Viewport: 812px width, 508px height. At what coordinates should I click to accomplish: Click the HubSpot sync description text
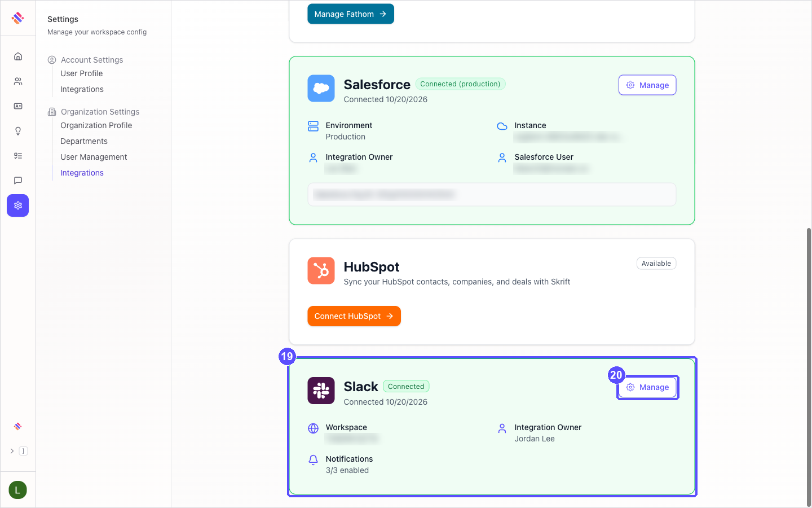click(457, 282)
